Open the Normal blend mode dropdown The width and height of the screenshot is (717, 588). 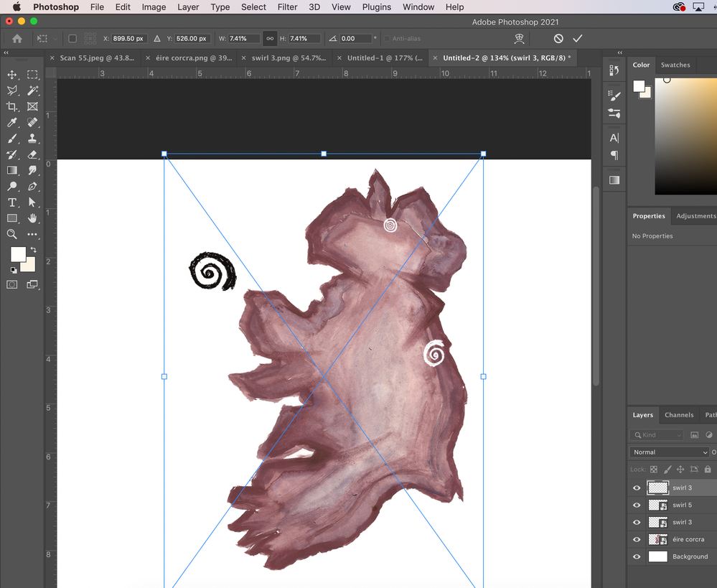click(x=669, y=452)
